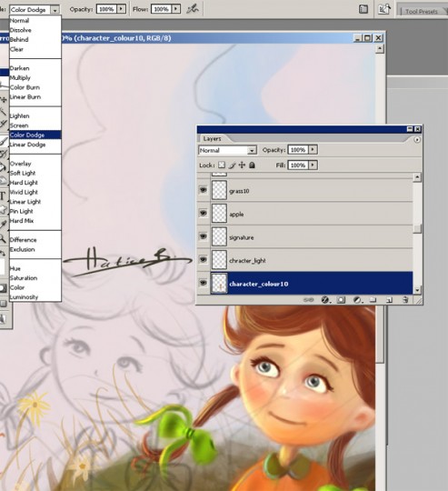Expand the layer Opacity slider arrow

click(313, 150)
